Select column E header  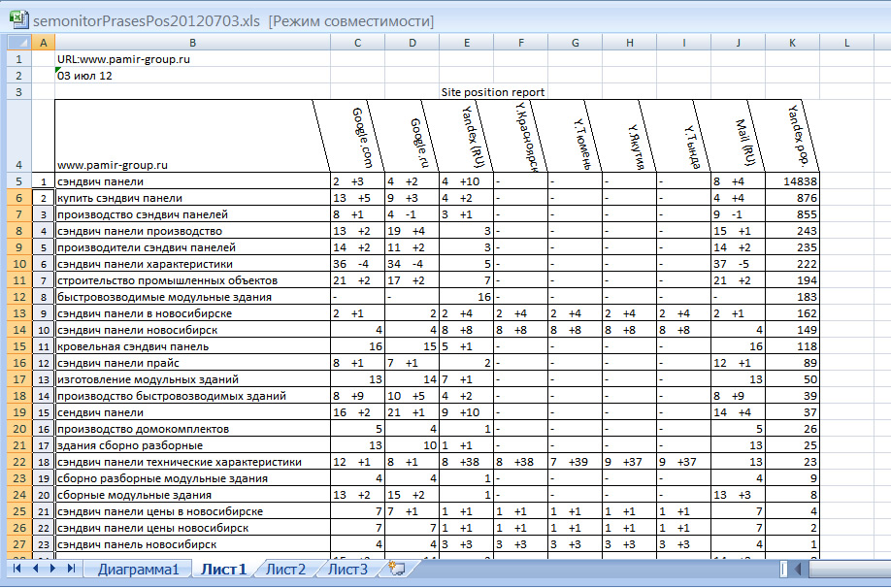click(x=467, y=43)
